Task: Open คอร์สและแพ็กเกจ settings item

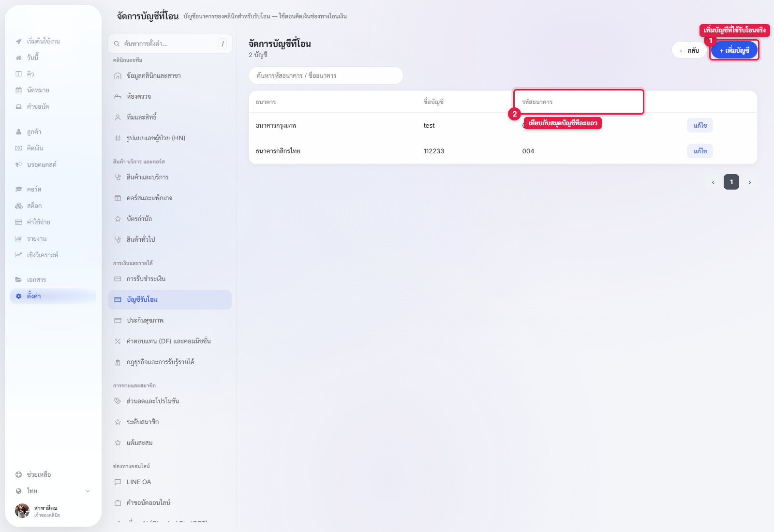Action: (x=170, y=198)
